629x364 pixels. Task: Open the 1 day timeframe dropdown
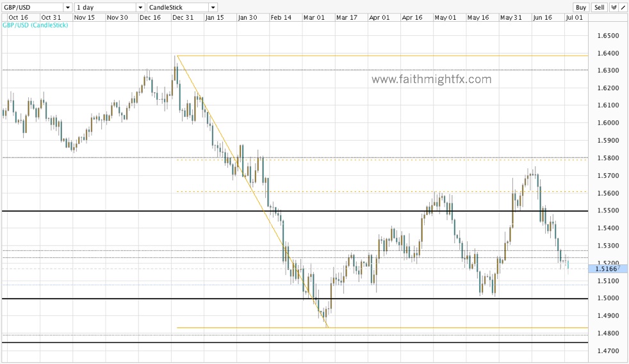tap(110, 7)
